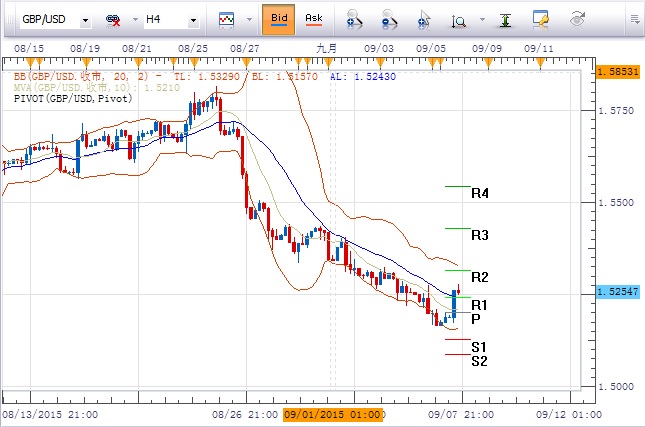Click the unlink chart chain icon
This screenshot has height=427, width=645.
[x=113, y=20]
